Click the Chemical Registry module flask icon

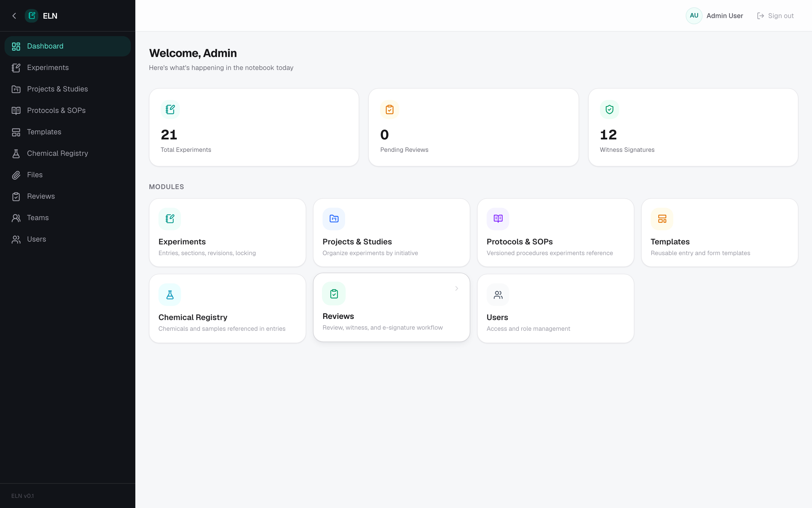coord(170,295)
